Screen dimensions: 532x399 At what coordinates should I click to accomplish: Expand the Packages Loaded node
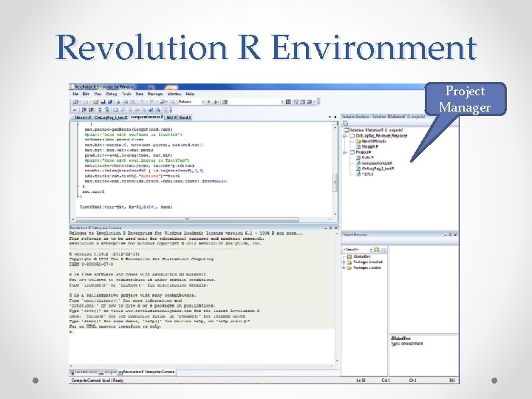pos(344,267)
